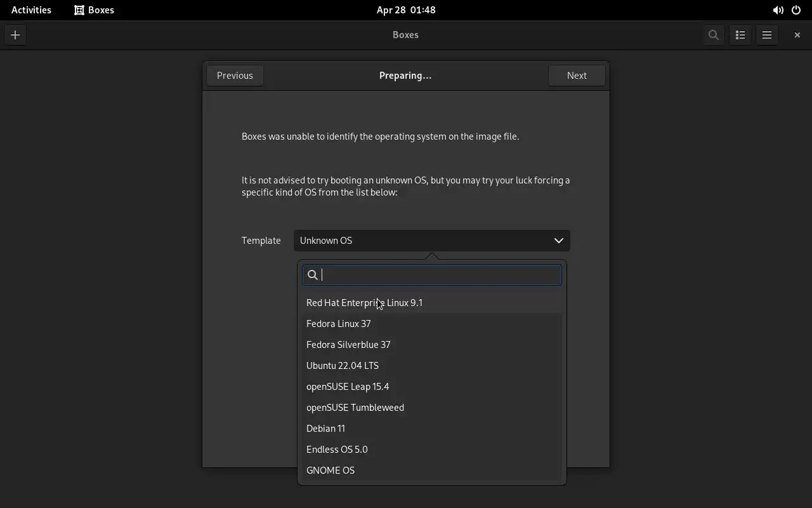Viewport: 812px width, 508px height.
Task: Choose openSUSE Tumbleweed option
Action: click(x=355, y=408)
